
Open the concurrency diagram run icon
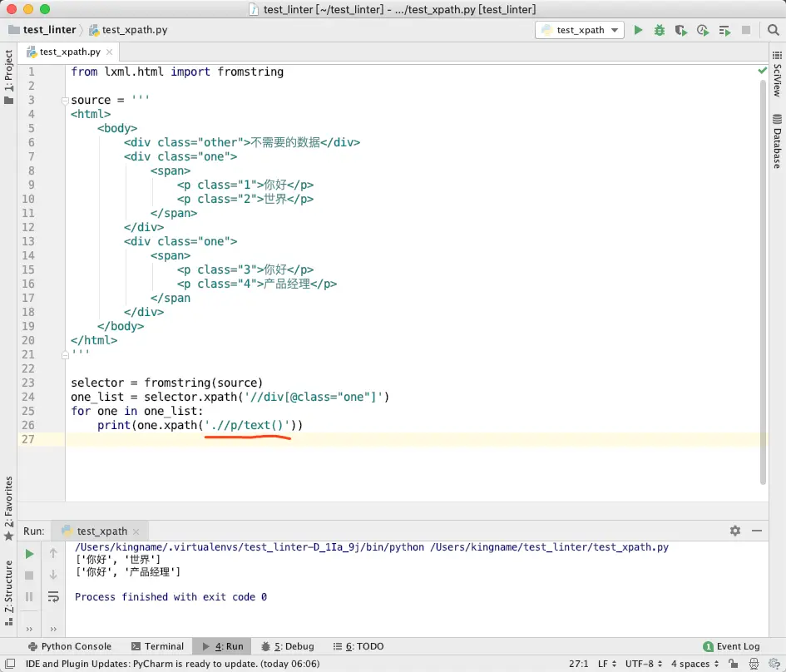tap(724, 30)
